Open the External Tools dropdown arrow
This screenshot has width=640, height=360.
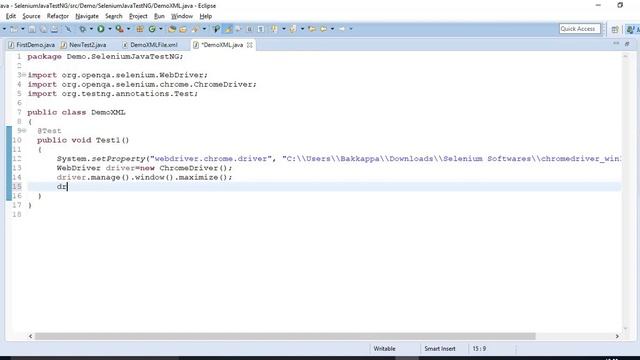128,29
